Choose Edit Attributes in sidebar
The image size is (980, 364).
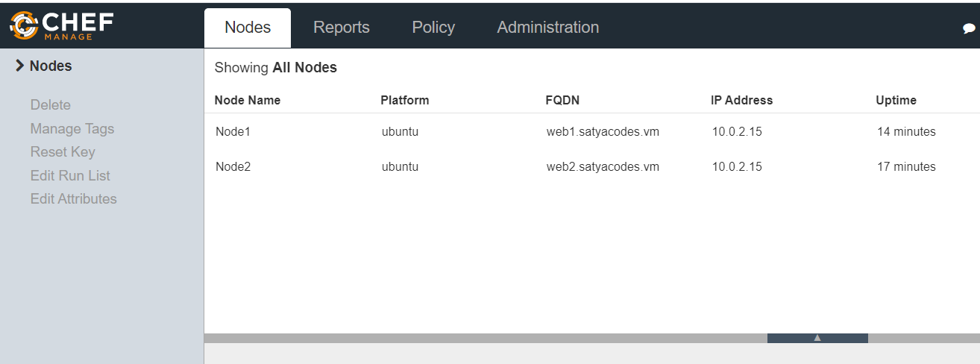click(x=73, y=199)
